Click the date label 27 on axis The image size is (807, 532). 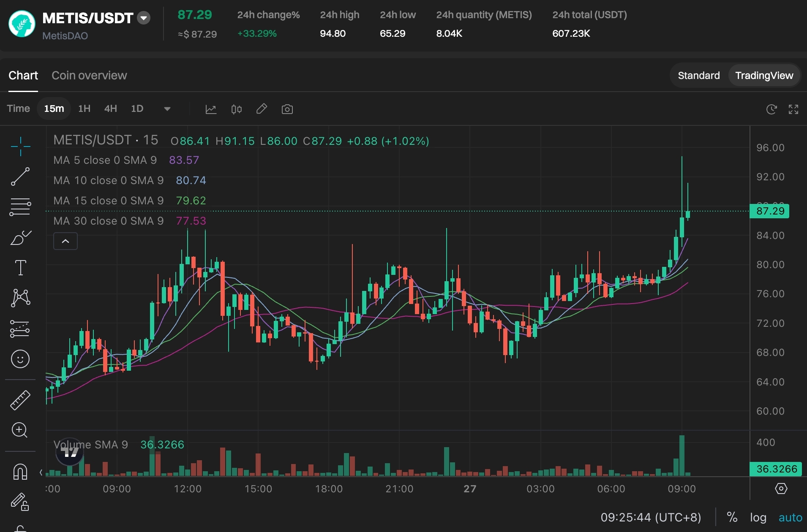click(x=470, y=489)
